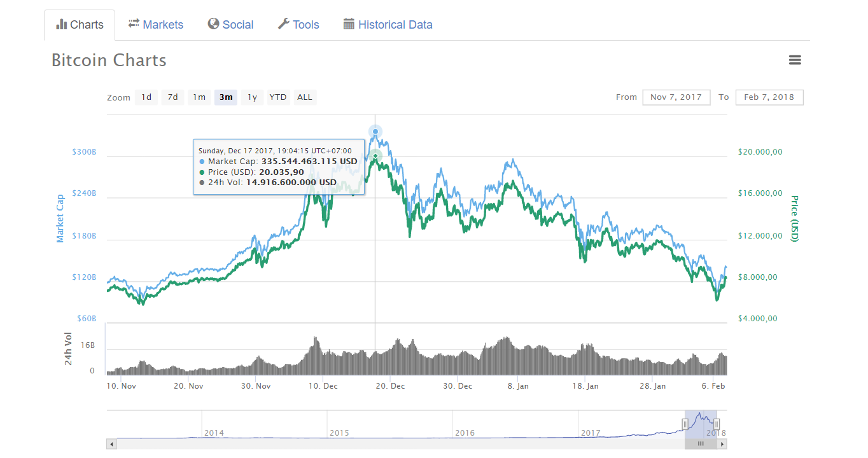Image resolution: width=868 pixels, height=458 pixels.
Task: Click the $20.000,00 price axis label
Action: (x=760, y=152)
